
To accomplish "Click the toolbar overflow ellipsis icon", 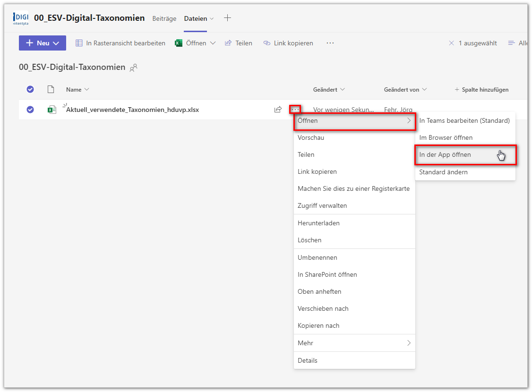I will 330,43.
